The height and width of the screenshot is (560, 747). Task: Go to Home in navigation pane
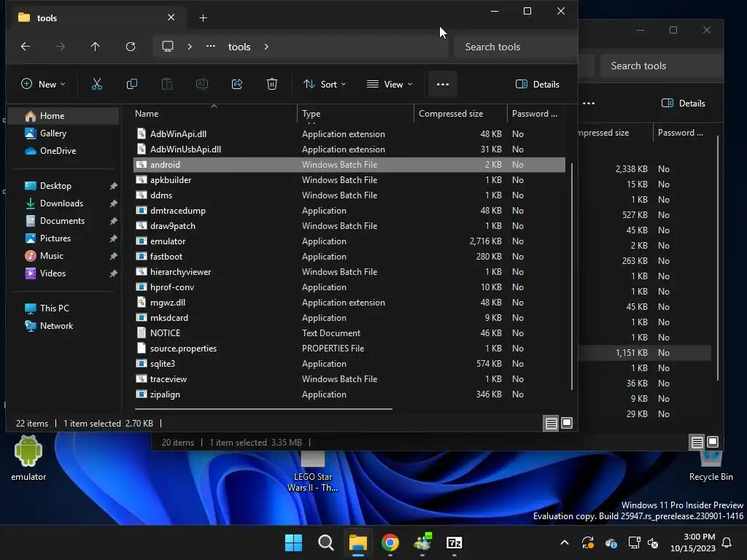point(64,116)
